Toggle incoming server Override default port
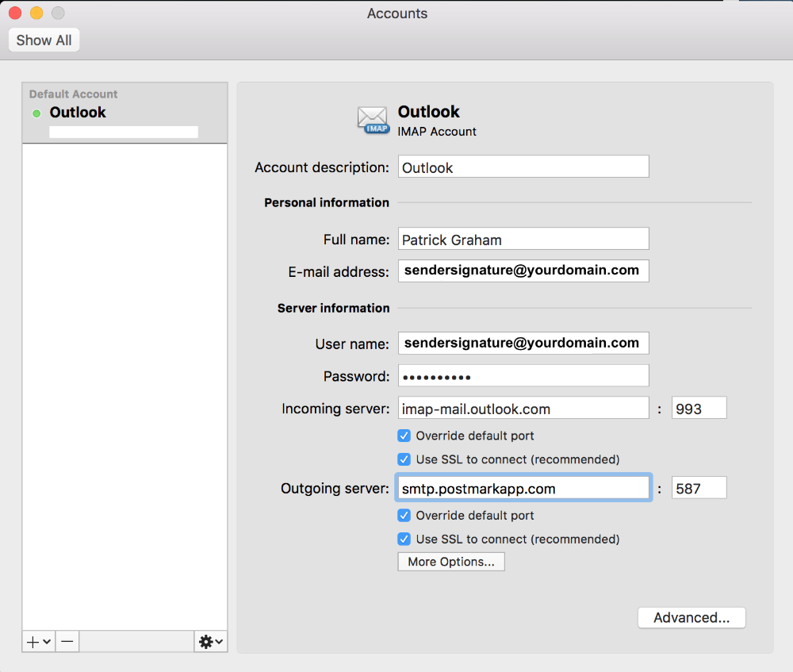 click(x=404, y=436)
